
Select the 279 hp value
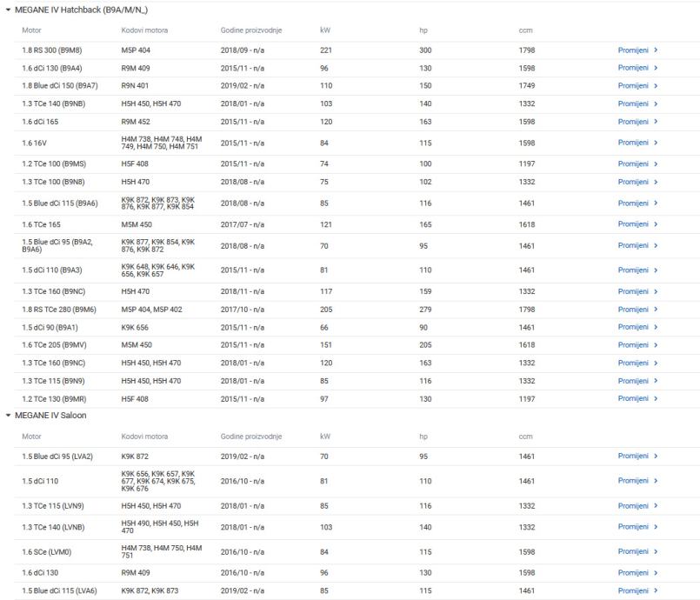pyautogui.click(x=425, y=310)
